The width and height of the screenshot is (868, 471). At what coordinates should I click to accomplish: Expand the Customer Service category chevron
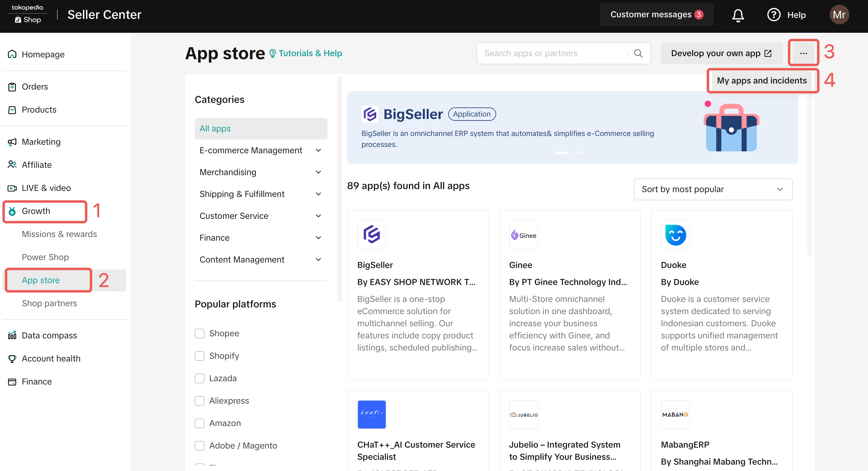[x=318, y=216]
